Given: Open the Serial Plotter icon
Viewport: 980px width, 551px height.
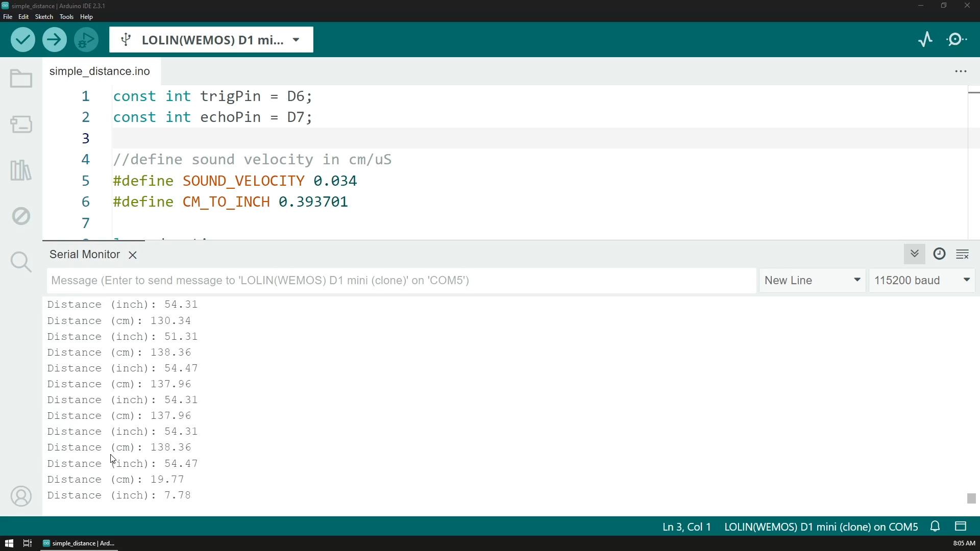Looking at the screenshot, I should 925,39.
